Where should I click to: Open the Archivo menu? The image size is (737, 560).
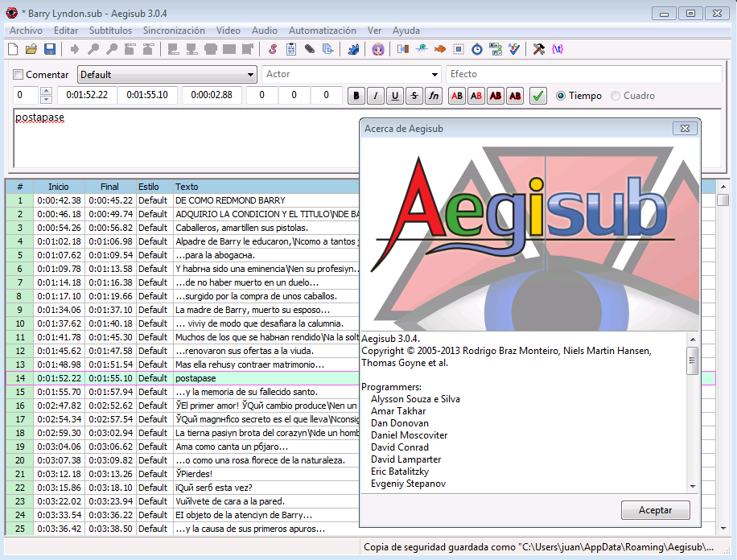(26, 31)
